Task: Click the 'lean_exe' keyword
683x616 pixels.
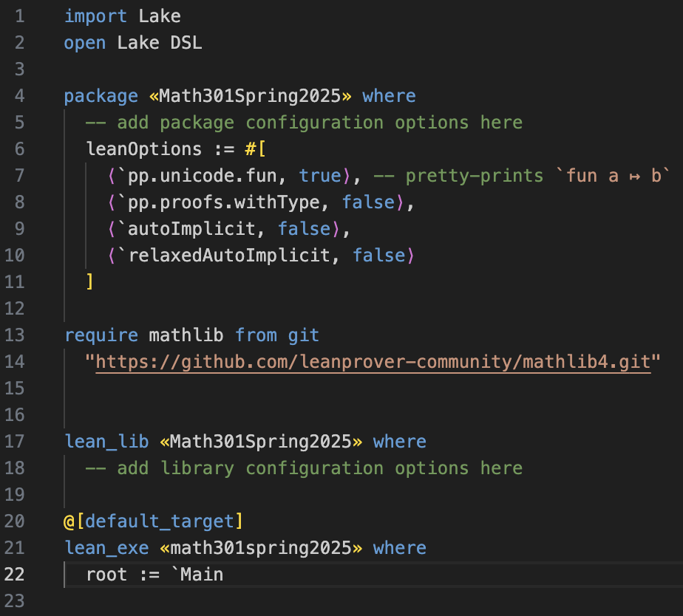Action: pos(106,547)
